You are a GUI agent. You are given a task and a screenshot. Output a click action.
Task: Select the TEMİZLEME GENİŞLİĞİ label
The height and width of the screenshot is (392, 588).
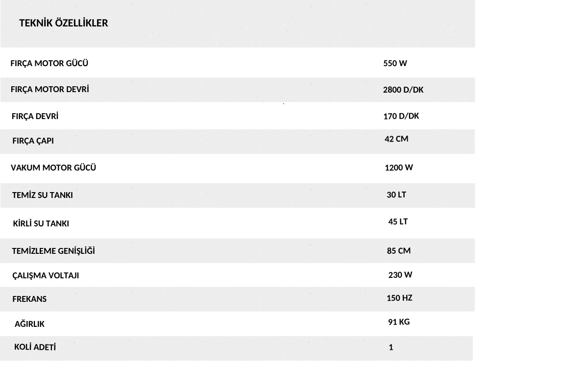[53, 251]
